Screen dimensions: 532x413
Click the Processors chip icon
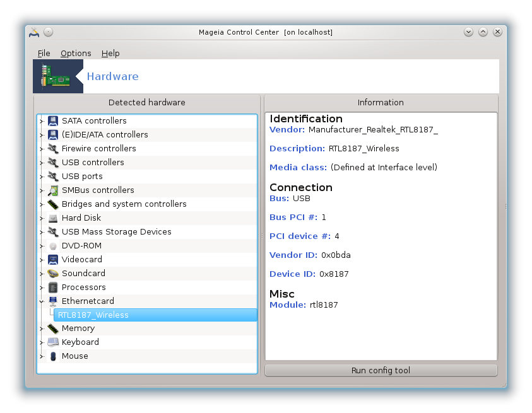pos(53,288)
